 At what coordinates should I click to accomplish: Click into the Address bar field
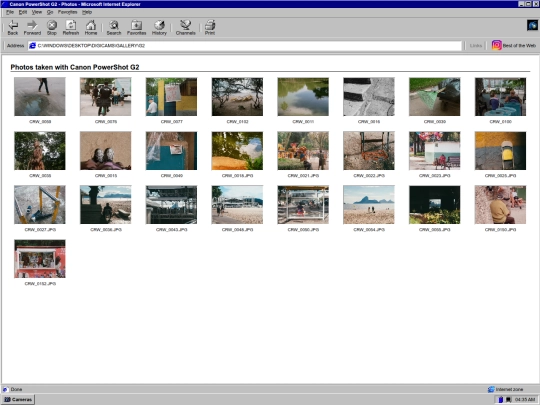(x=245, y=45)
